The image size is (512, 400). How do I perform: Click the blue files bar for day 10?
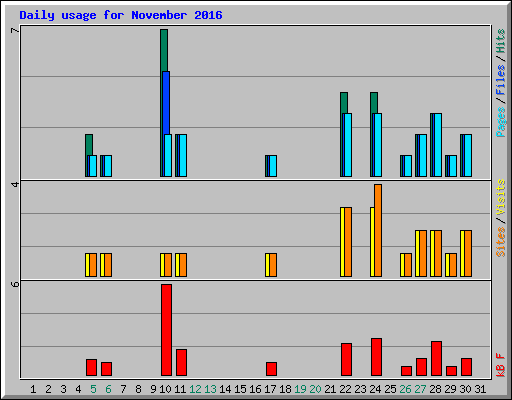coord(166,103)
